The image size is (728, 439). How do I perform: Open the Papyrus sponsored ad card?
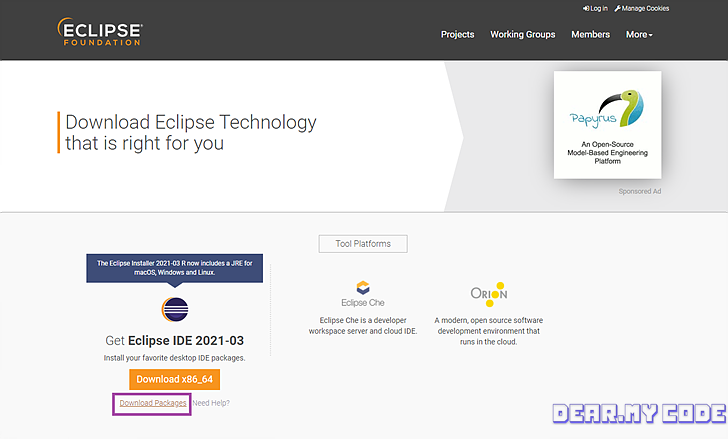coord(607,125)
